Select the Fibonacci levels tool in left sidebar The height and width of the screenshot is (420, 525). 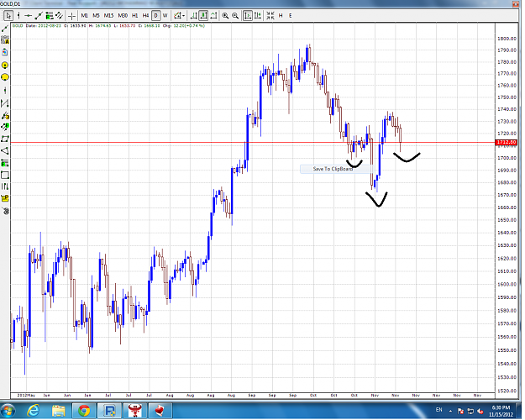5,164
